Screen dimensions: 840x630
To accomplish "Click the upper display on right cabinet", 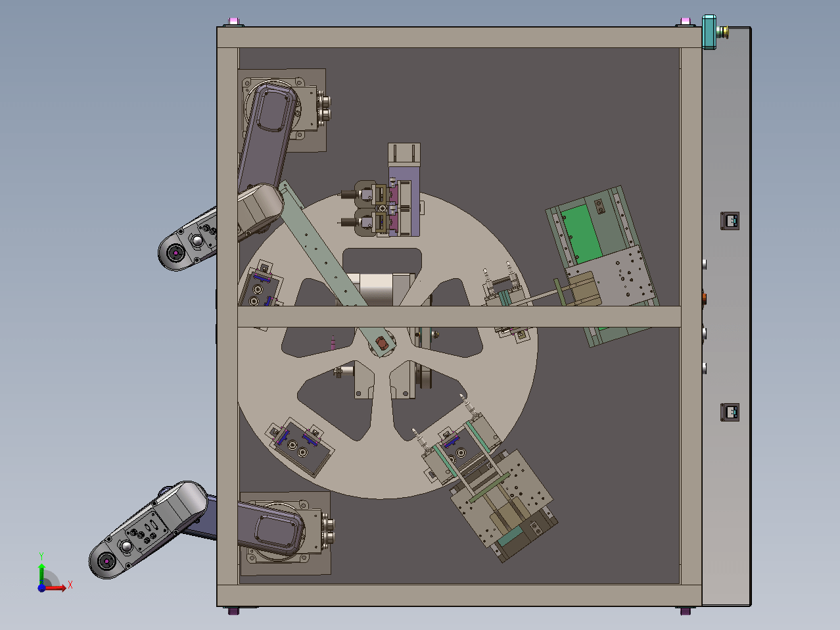I will [730, 220].
